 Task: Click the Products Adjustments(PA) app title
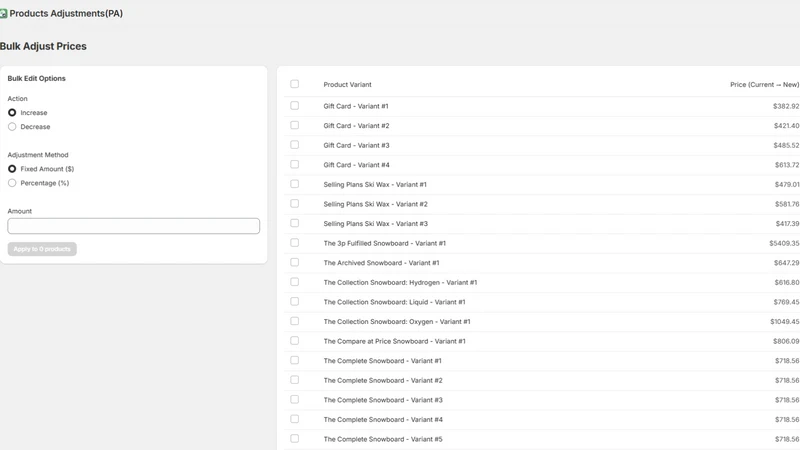click(x=66, y=13)
